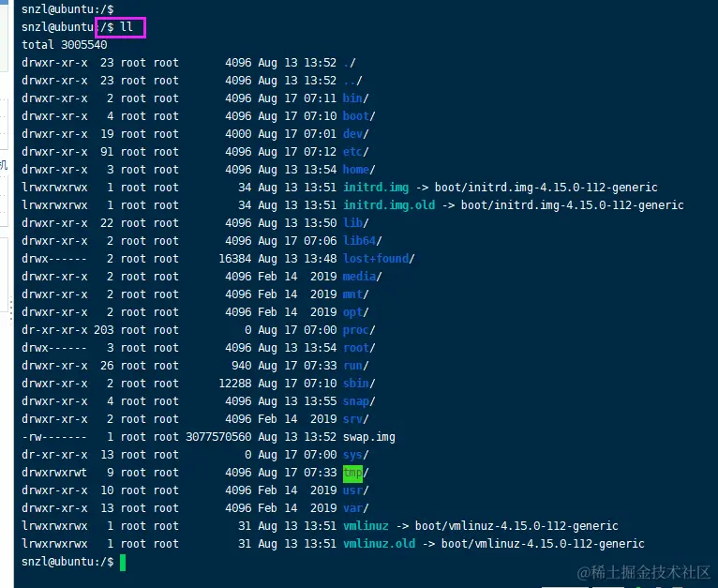This screenshot has height=588, width=718.
Task: Select the 'srv/' directory name
Action: [x=356, y=420]
